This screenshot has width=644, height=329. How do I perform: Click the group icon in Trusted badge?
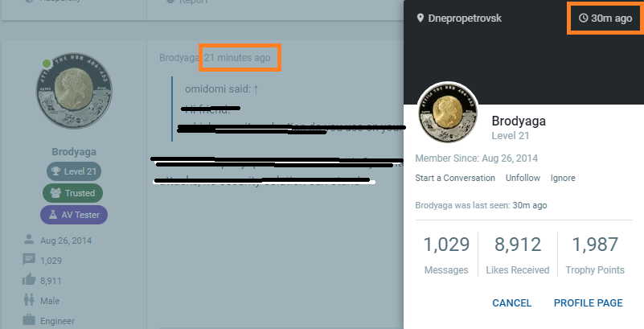55,192
